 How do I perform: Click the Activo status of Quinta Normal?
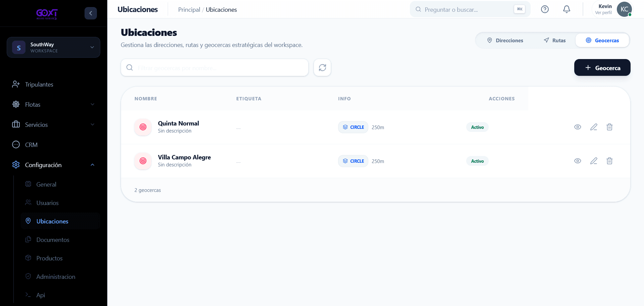[477, 127]
